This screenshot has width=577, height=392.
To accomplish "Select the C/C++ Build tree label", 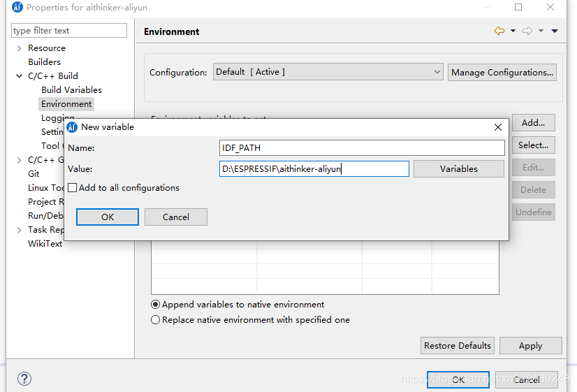I will 52,76.
